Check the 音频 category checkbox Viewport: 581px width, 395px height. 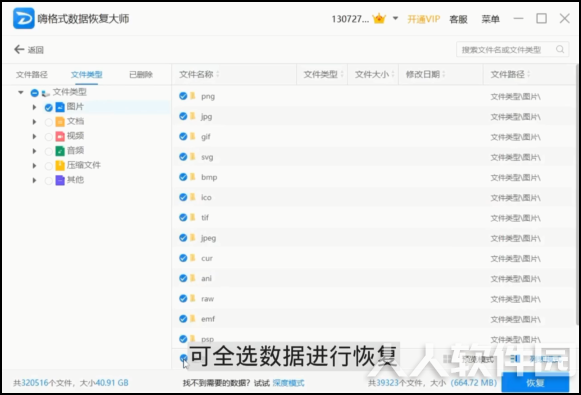point(49,151)
